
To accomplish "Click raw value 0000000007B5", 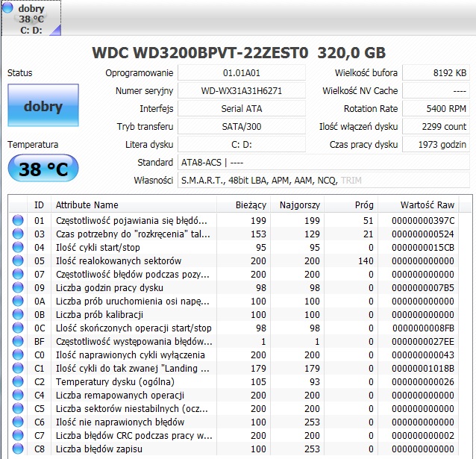I will 423,287.
